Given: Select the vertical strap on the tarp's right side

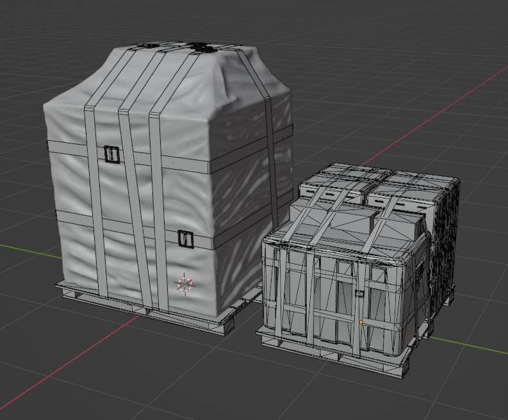Looking at the screenshot, I should point(272,160).
